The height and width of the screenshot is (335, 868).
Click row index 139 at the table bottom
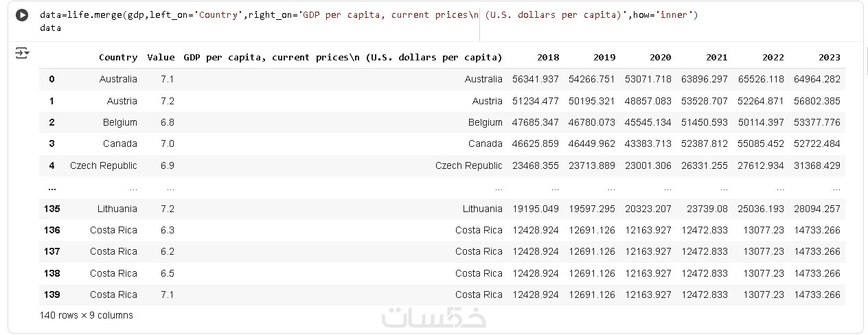(52, 294)
